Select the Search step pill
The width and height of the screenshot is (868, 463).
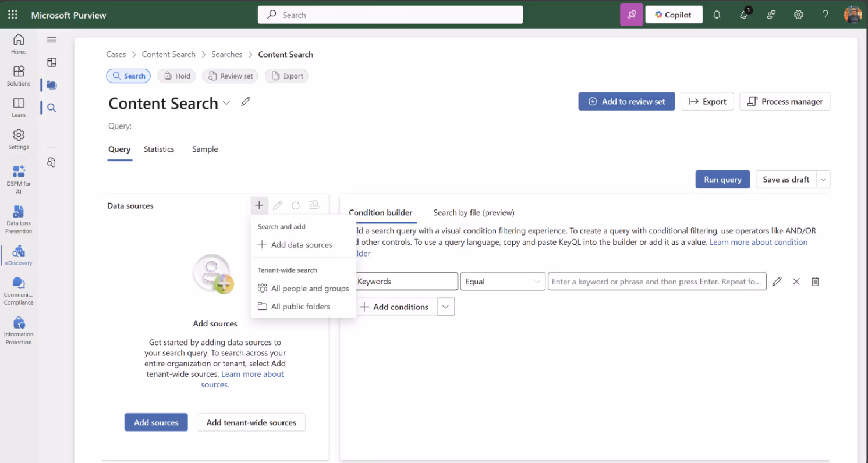tap(128, 76)
